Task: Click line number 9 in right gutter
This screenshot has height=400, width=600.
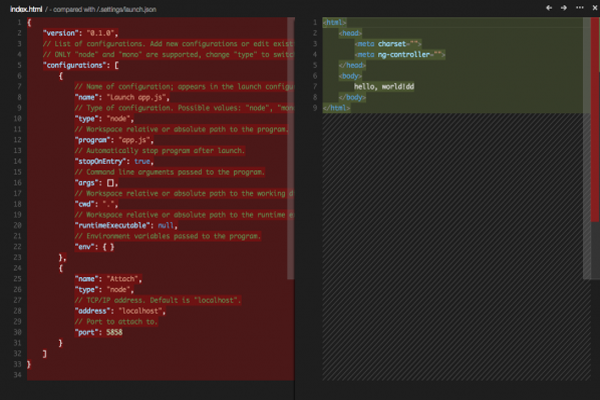Action: pyautogui.click(x=315, y=108)
